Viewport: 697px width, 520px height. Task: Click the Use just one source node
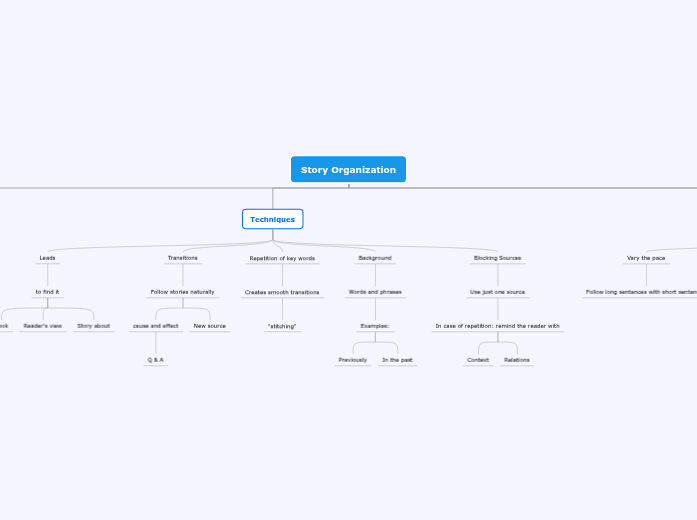click(x=497, y=292)
